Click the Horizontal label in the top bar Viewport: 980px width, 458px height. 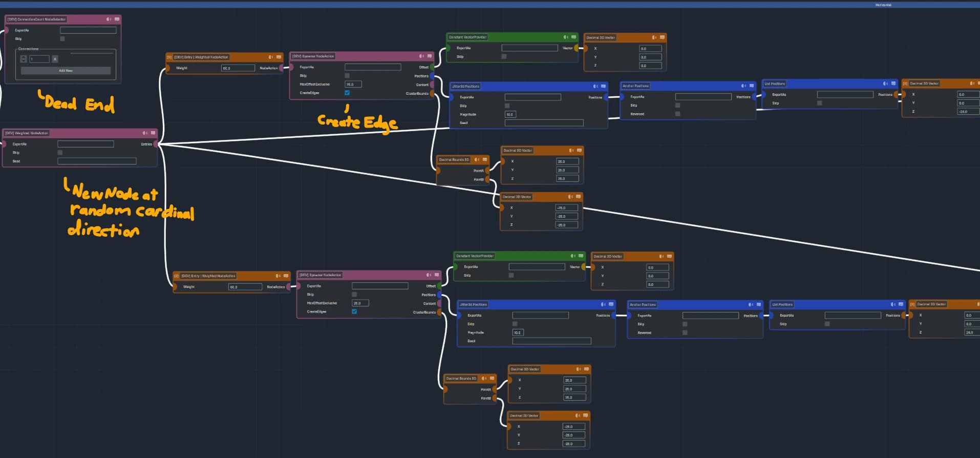coord(883,5)
